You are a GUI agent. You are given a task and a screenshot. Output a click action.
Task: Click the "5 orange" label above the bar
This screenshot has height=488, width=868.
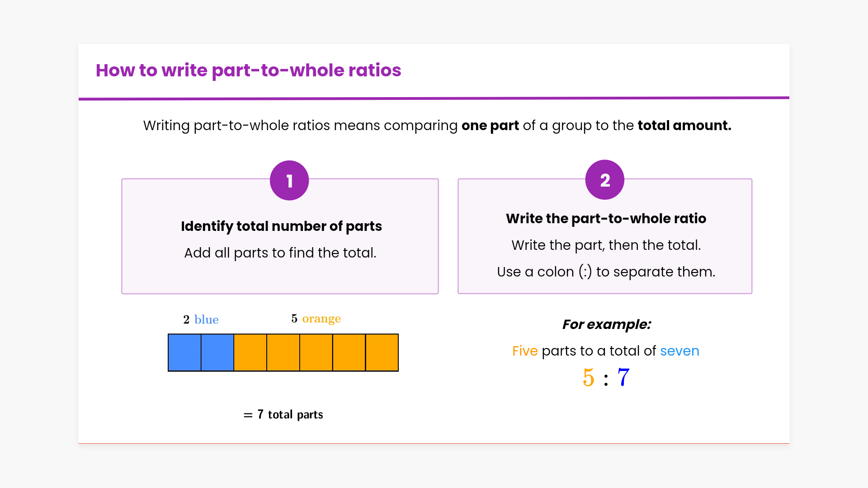pos(316,319)
